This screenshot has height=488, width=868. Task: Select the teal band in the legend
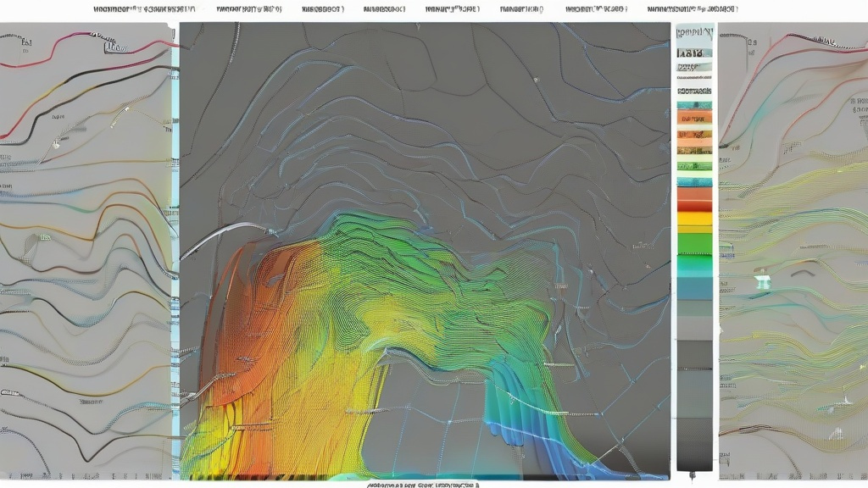click(694, 266)
